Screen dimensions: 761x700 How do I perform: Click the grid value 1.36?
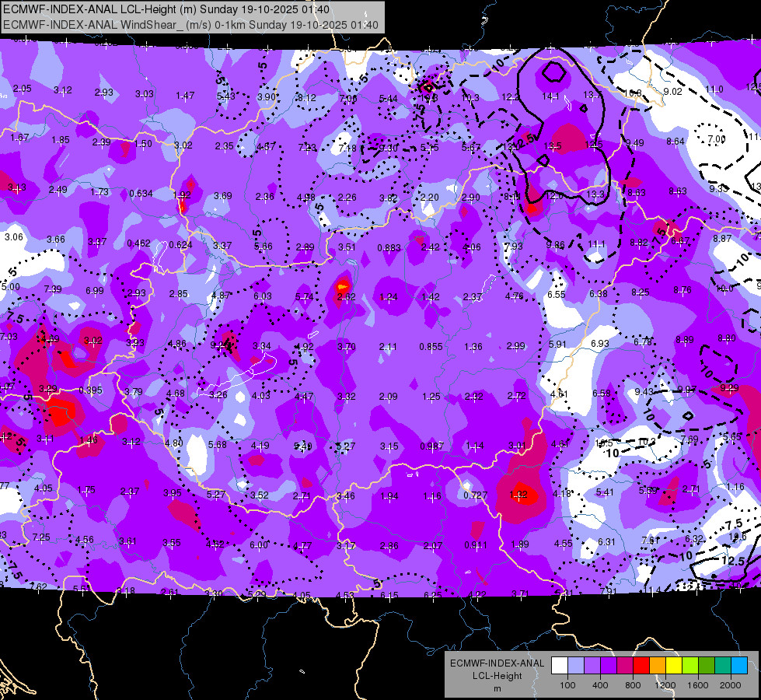(473, 347)
